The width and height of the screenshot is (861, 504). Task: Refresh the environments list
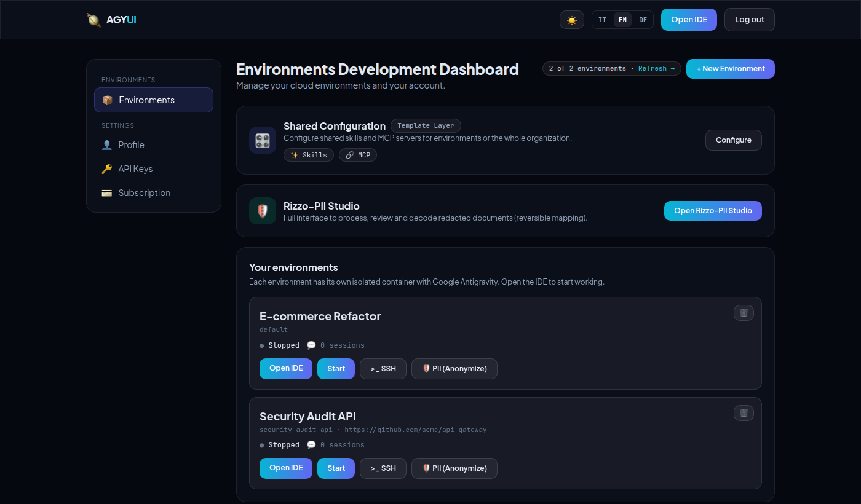coord(656,69)
